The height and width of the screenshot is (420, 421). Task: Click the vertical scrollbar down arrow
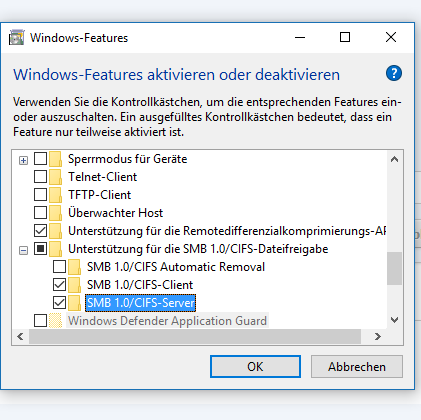(395, 320)
